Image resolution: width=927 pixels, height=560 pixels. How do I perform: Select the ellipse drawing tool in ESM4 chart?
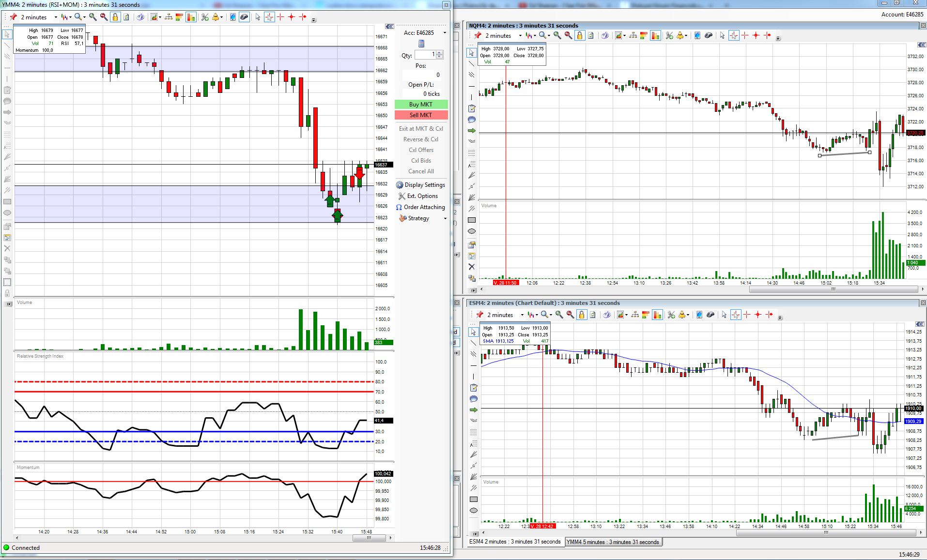pos(474,510)
